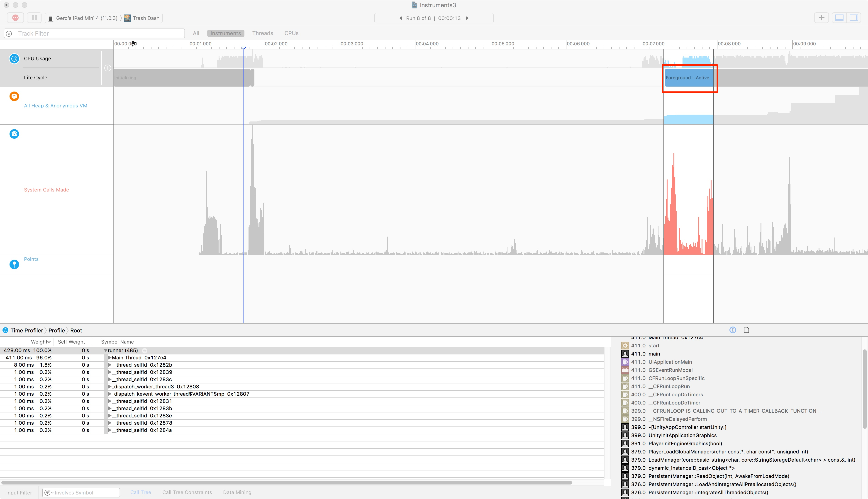Click the orange Allocations instrument icon
868x499 pixels.
click(14, 96)
